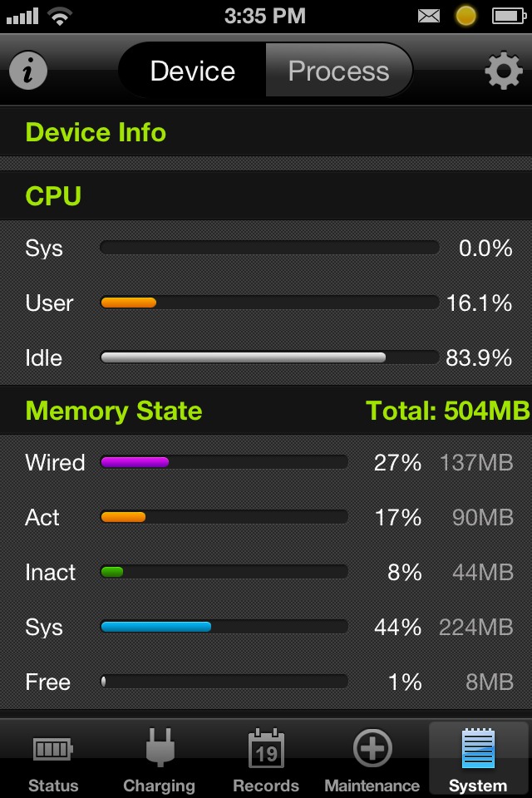Open Maintenance via the plus-circle icon
This screenshot has height=798, width=532.
point(372,748)
